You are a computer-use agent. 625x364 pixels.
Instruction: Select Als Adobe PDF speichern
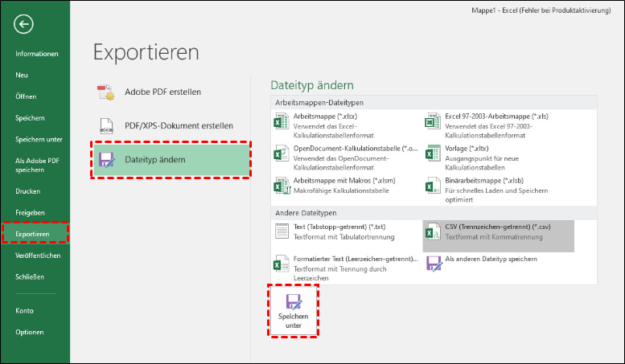tap(37, 166)
